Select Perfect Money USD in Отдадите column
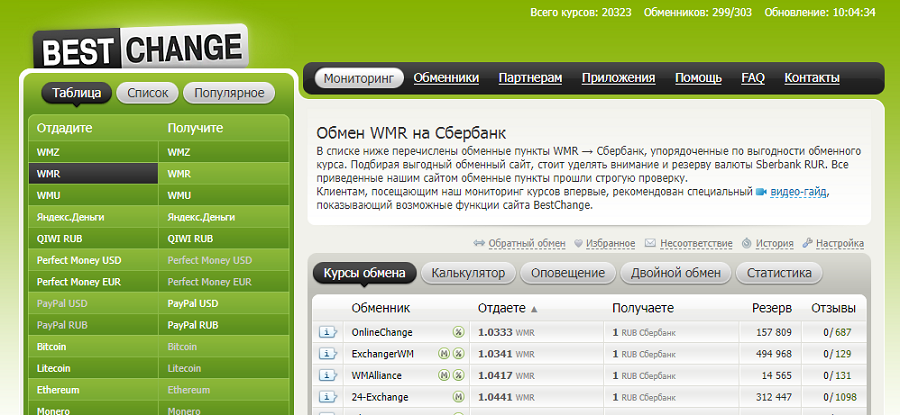900x415 pixels. pos(94,261)
